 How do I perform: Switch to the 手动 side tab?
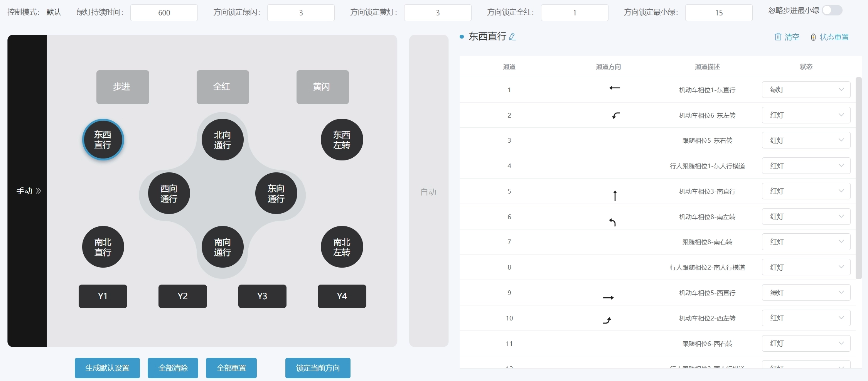[27, 191]
